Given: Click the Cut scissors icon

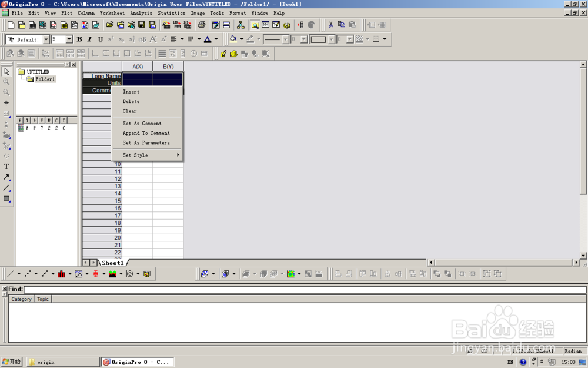Looking at the screenshot, I should click(330, 25).
